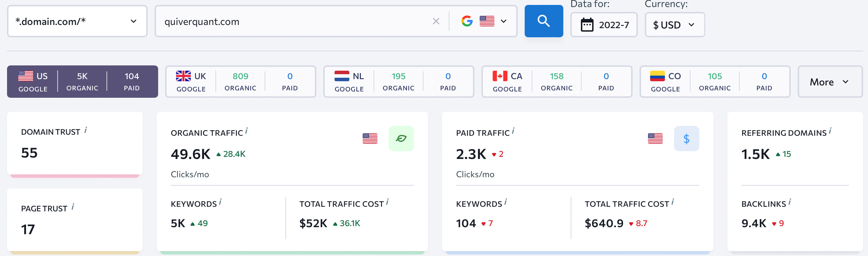Click the Google logo icon in search bar
This screenshot has height=256, width=868.
click(467, 21)
